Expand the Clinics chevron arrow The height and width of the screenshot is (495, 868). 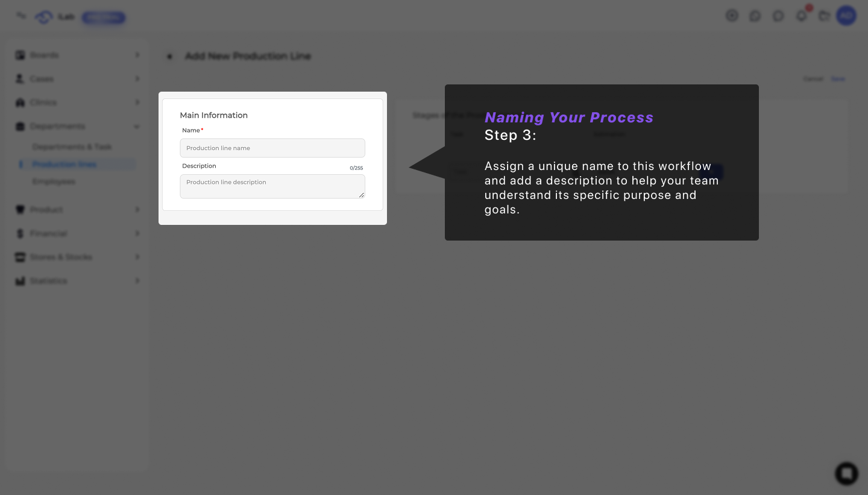point(137,102)
